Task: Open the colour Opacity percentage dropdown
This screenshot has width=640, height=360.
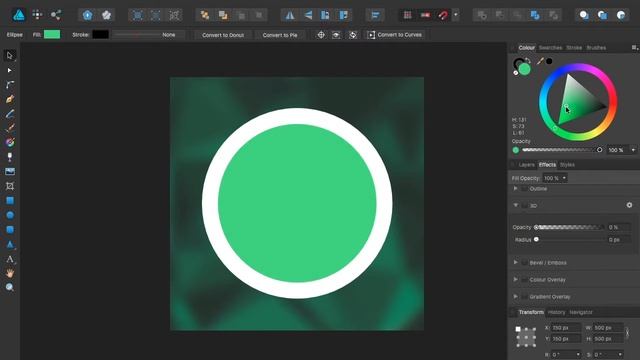Action: coord(633,150)
